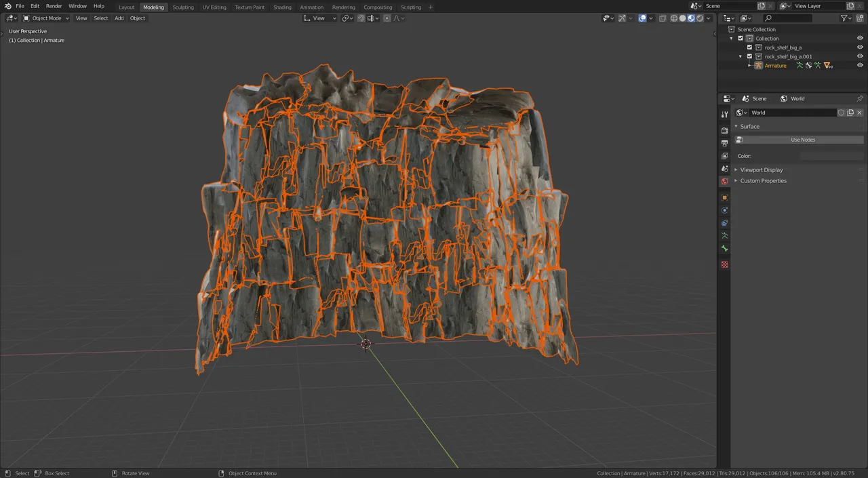Open the File menu

click(x=20, y=6)
